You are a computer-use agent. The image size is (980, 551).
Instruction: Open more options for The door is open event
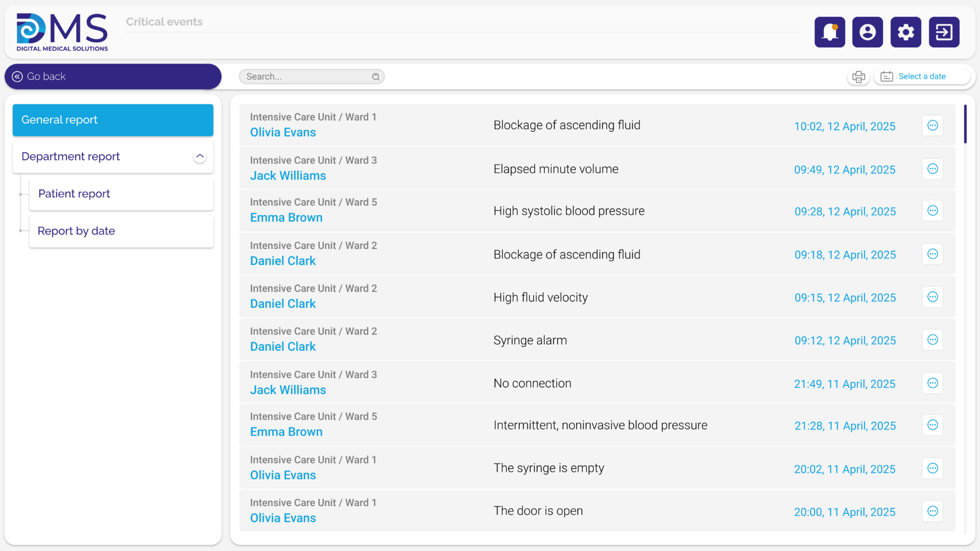tap(933, 511)
